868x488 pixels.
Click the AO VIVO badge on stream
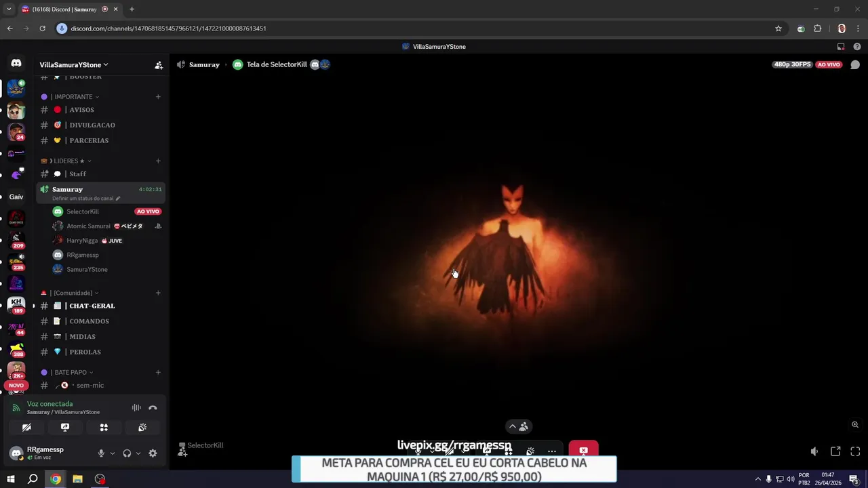(x=829, y=64)
